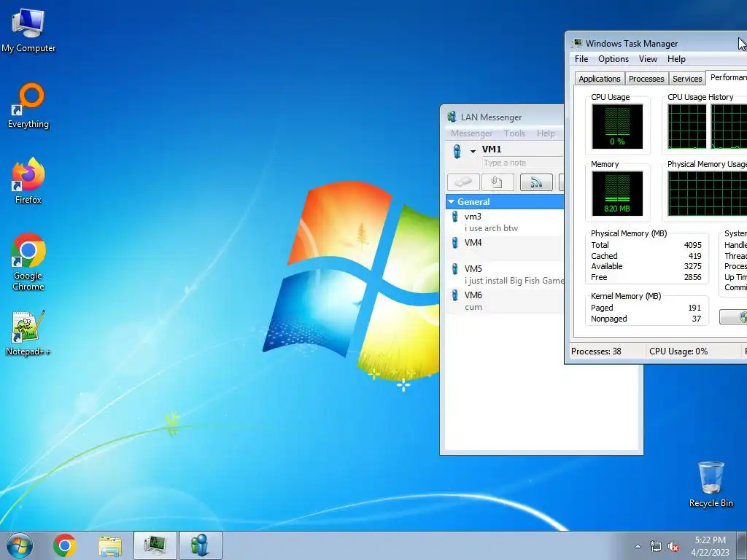Open the Notepad++ desktop shortcut
Viewport: 747px width, 560px height.
click(x=28, y=333)
